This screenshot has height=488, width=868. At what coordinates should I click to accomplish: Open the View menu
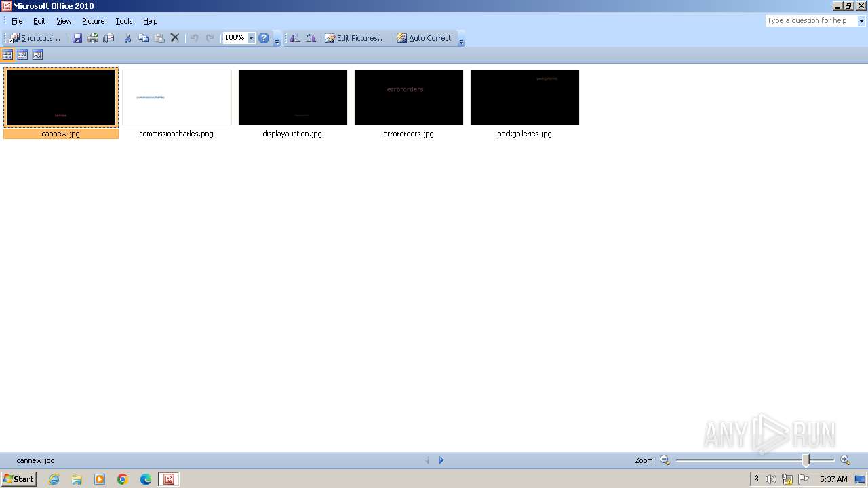click(64, 21)
